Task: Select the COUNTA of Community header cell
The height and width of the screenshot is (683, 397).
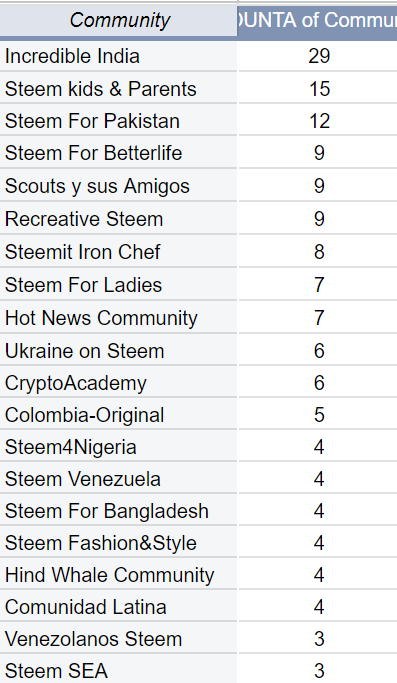Action: [318, 20]
